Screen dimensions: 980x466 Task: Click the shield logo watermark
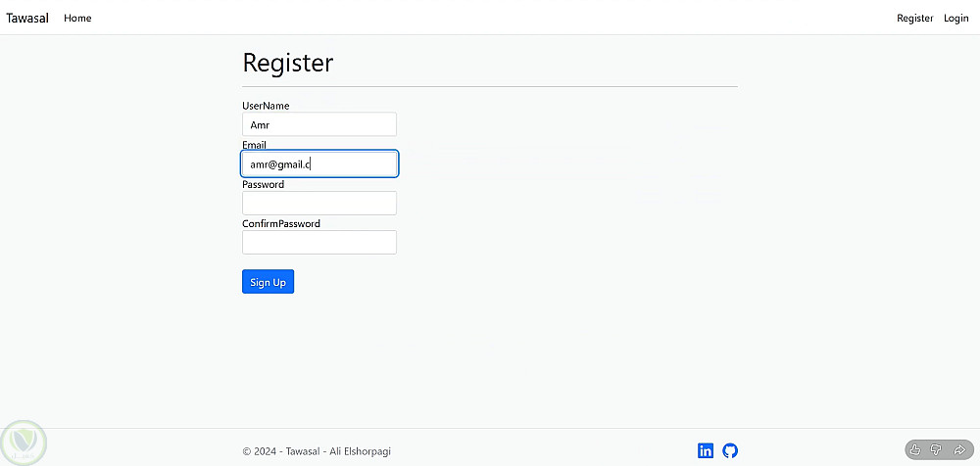click(25, 443)
